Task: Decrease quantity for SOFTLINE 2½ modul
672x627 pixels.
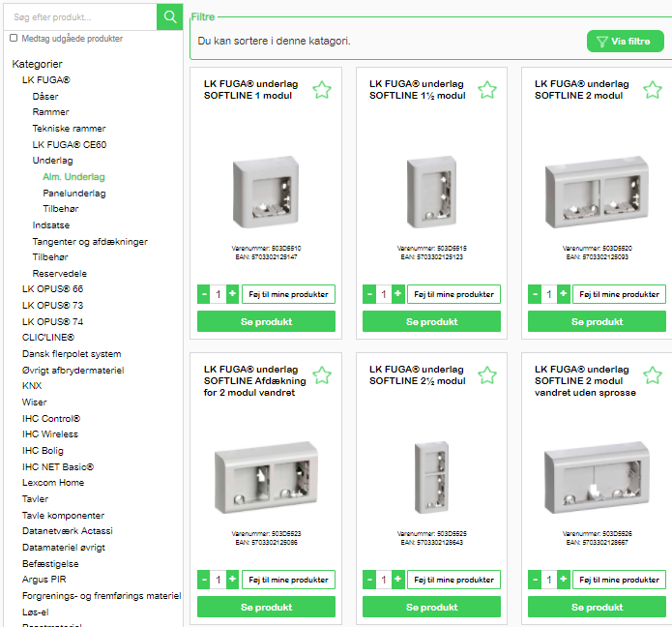Action: point(369,580)
